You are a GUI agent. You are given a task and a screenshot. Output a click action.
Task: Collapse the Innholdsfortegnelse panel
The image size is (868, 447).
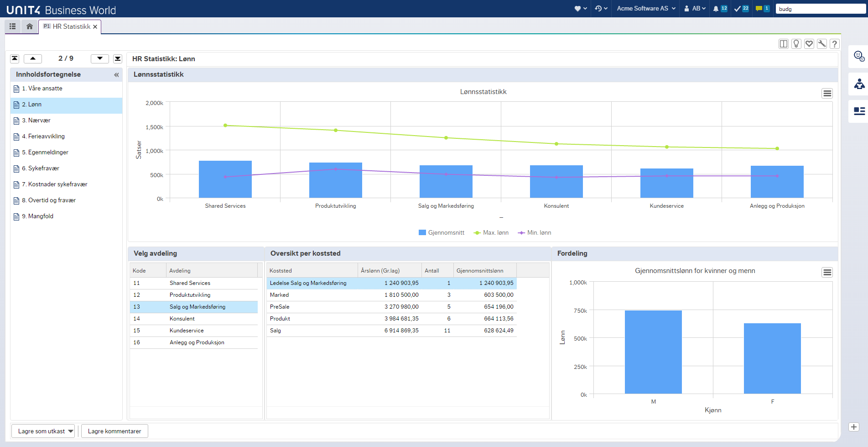pos(116,75)
